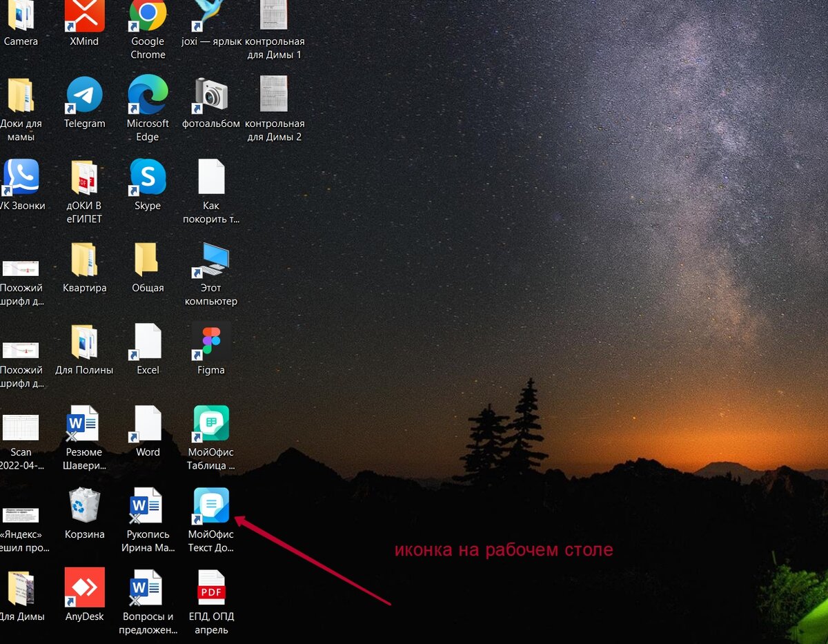Image resolution: width=828 pixels, height=644 pixels.
Task: Select the Для Полины folder
Action: point(84,342)
